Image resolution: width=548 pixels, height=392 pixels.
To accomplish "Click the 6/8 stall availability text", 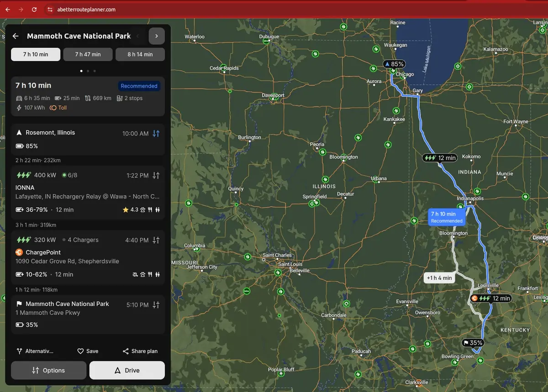I will coord(73,175).
